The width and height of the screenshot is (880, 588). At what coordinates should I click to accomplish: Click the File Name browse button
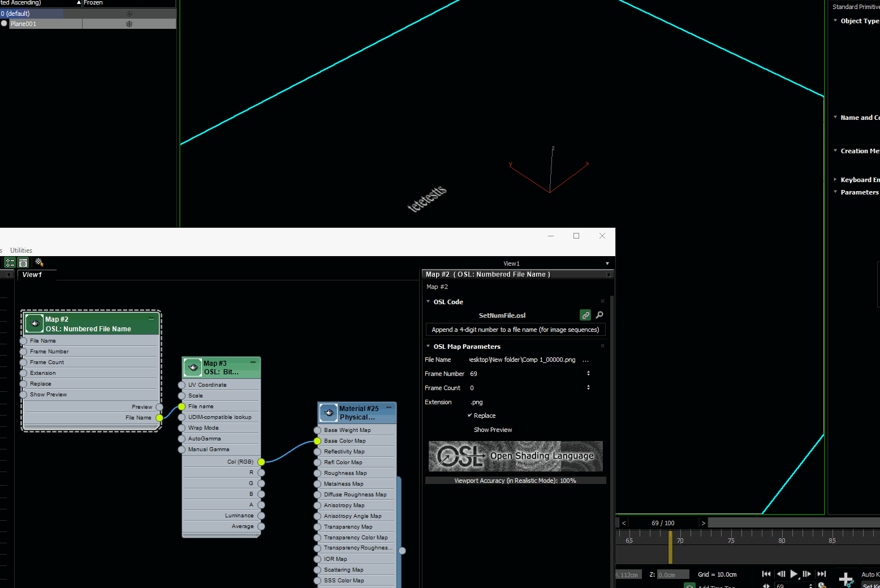(586, 360)
